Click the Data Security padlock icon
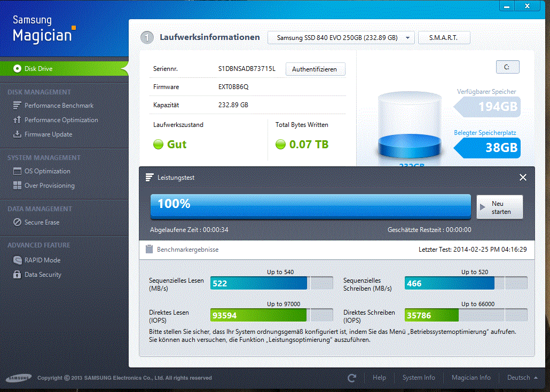550x392 pixels. tap(17, 274)
